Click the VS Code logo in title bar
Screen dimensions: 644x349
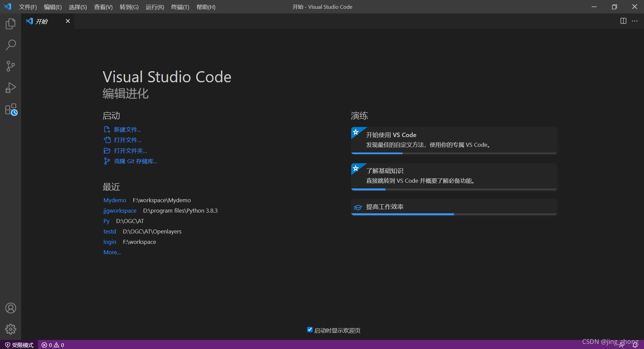point(7,7)
